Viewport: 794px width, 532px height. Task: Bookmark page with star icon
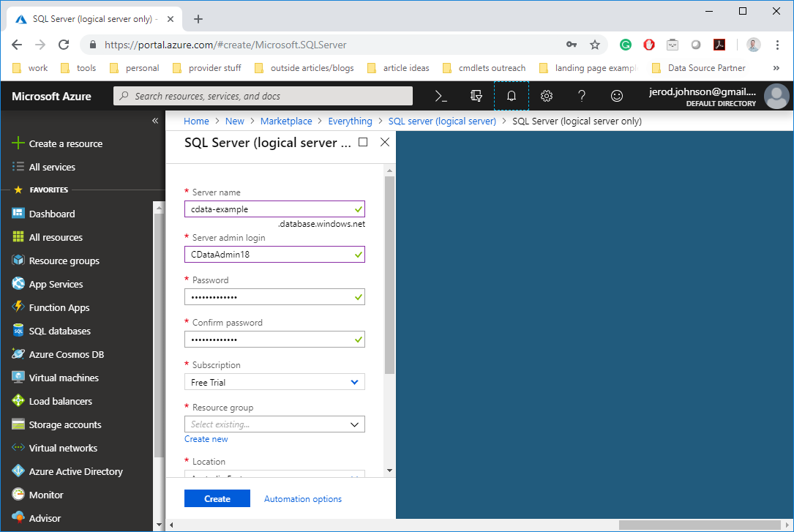point(595,45)
